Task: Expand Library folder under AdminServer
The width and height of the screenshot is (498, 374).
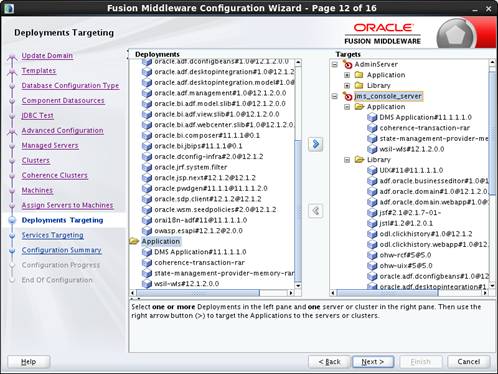Action: click(x=347, y=86)
